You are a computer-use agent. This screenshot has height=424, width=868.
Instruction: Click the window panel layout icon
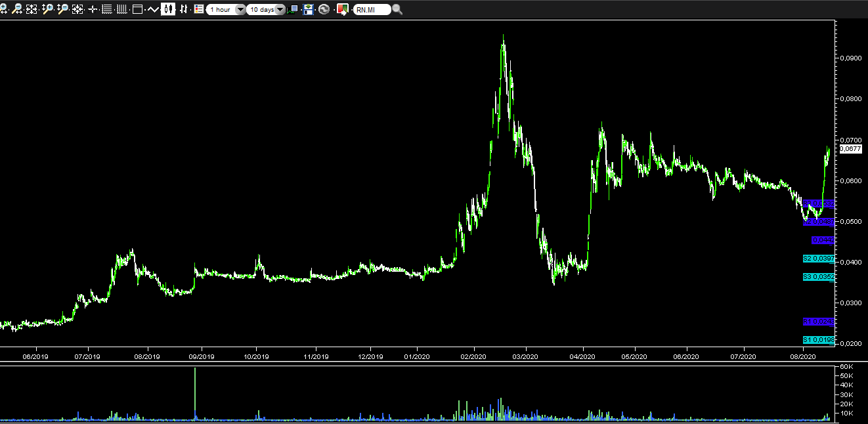tap(137, 9)
